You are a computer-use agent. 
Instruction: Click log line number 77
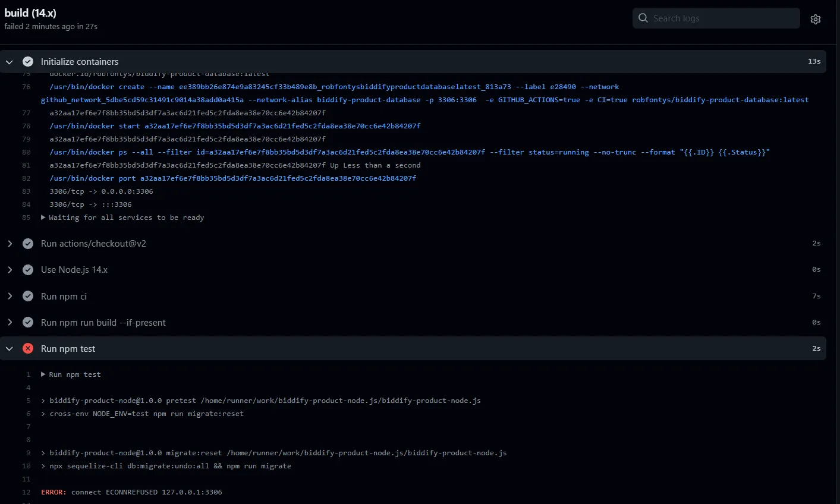(x=26, y=113)
